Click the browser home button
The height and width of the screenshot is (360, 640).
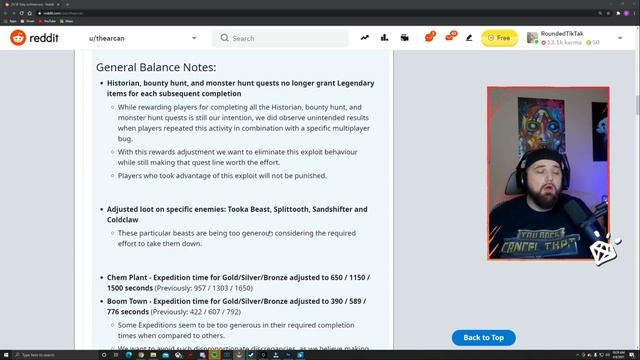click(29, 13)
